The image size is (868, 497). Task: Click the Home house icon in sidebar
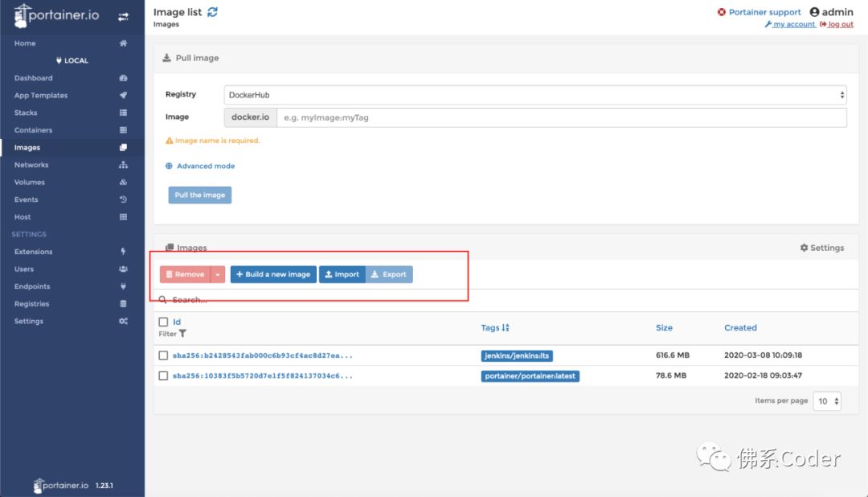(123, 43)
